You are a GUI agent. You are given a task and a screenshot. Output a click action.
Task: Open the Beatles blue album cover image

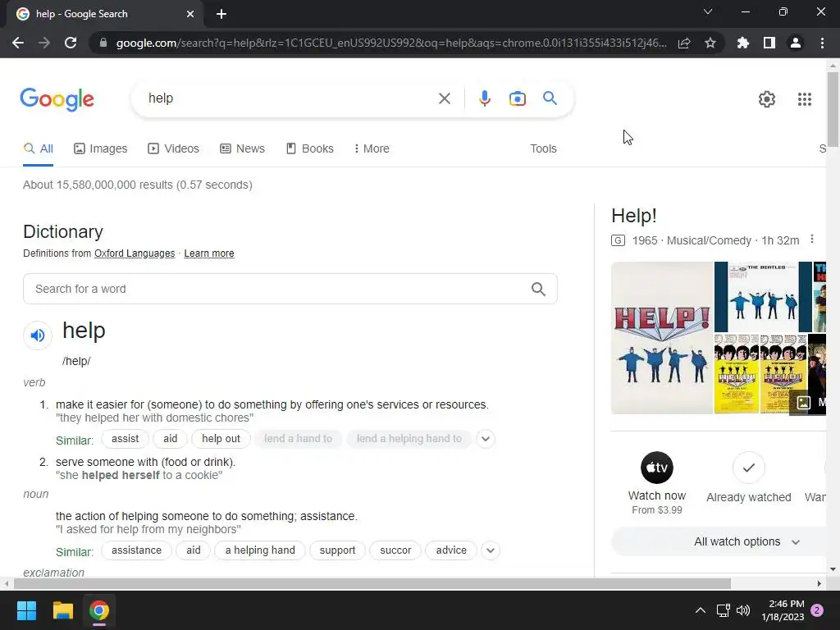click(x=763, y=297)
